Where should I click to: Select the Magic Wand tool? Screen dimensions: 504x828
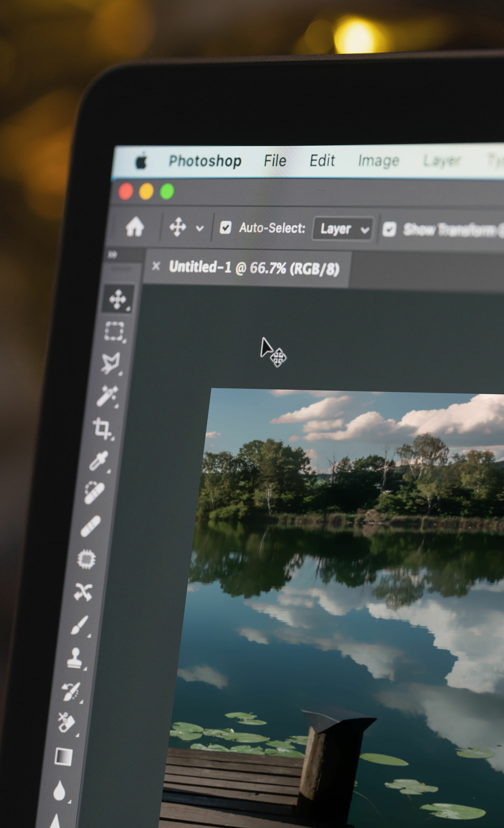pos(108,396)
